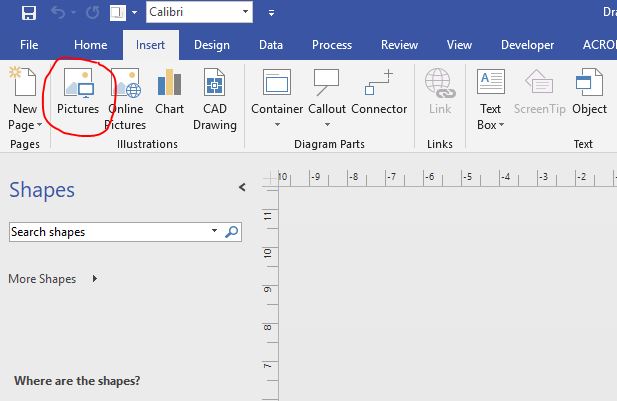
Task: Click the magnifier search icon in Shapes
Action: tap(231, 232)
